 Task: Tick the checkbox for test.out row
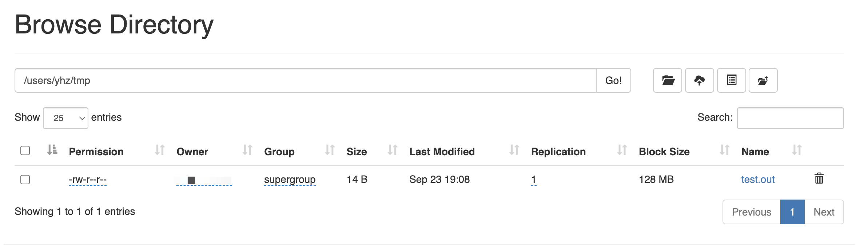[x=25, y=180]
